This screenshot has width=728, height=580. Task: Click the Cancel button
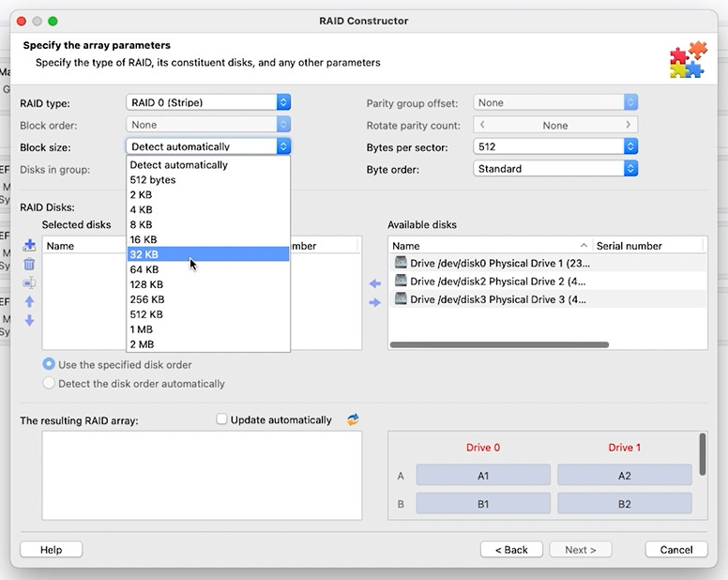(x=676, y=550)
